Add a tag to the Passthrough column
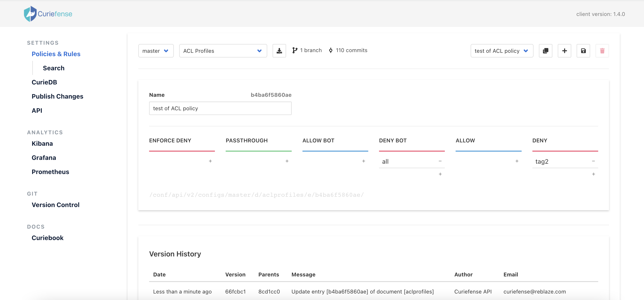644x300 pixels. (x=287, y=161)
